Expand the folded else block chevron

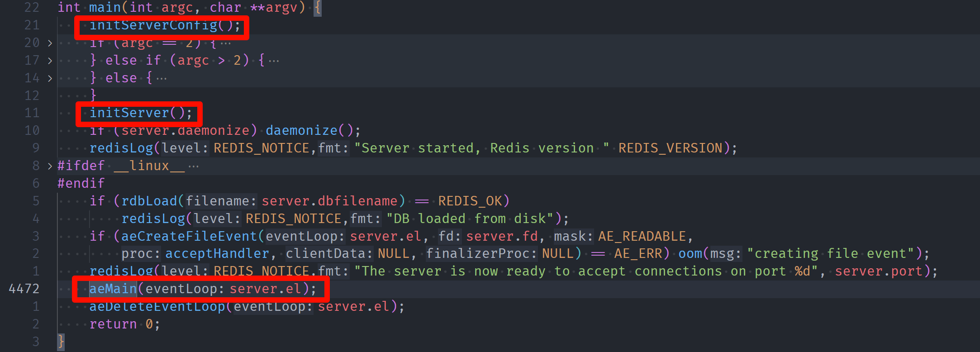50,78
